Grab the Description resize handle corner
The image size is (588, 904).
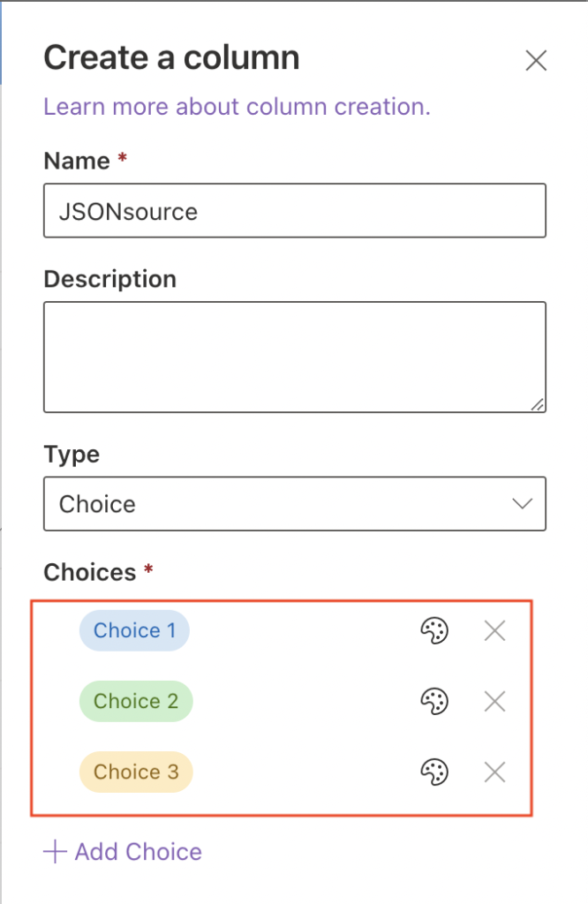(538, 404)
